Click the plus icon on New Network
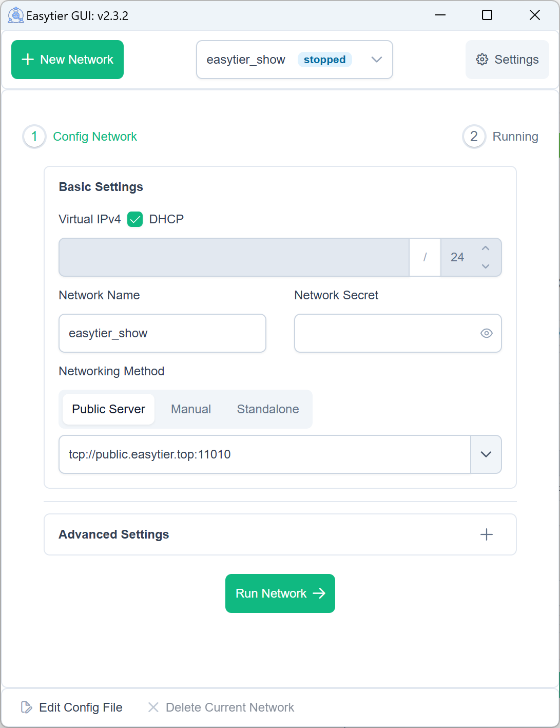This screenshot has width=560, height=728. coord(27,59)
